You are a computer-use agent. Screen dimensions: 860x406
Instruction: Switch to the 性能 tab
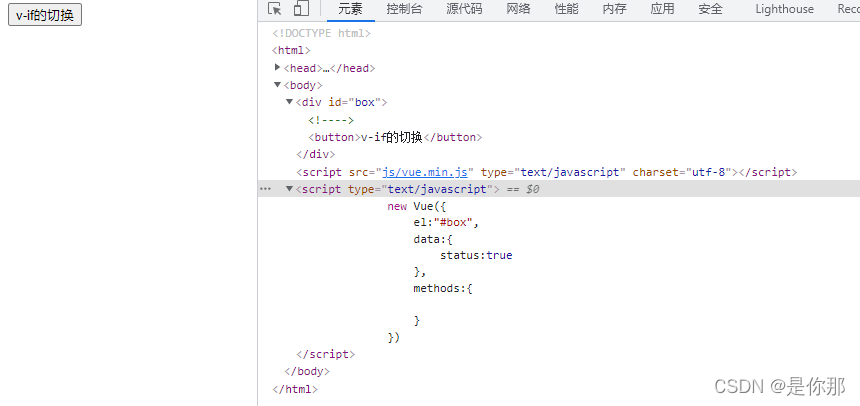566,9
